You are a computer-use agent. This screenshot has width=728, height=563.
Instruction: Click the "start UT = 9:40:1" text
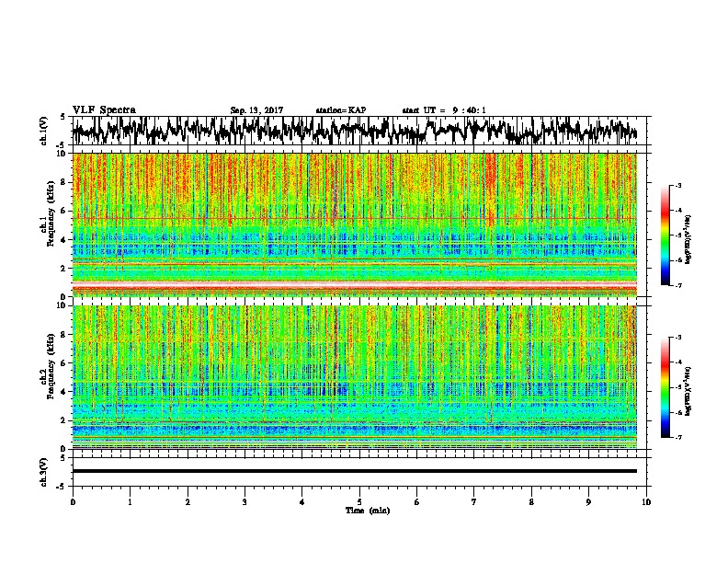click(444, 110)
